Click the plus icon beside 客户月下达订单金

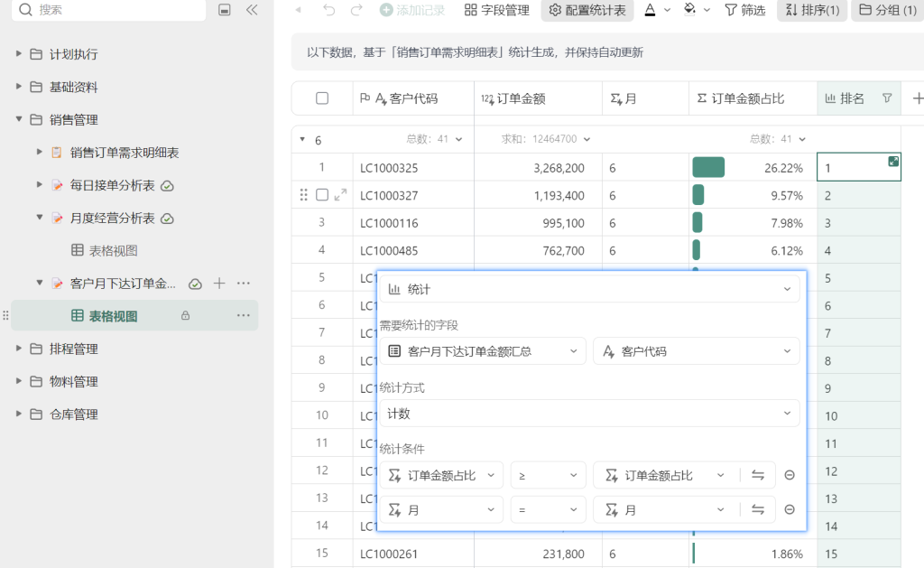point(219,284)
